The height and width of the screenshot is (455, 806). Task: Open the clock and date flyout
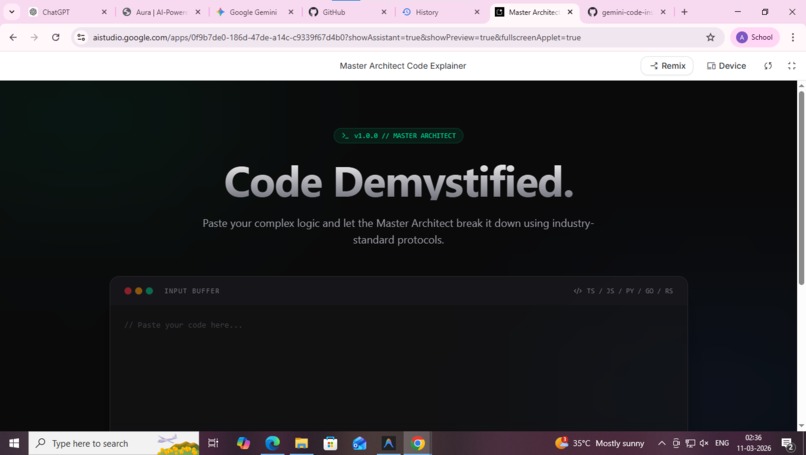coord(754,443)
